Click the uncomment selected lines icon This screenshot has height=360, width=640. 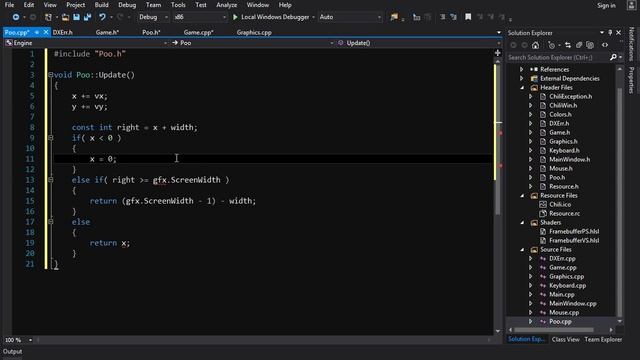453,17
